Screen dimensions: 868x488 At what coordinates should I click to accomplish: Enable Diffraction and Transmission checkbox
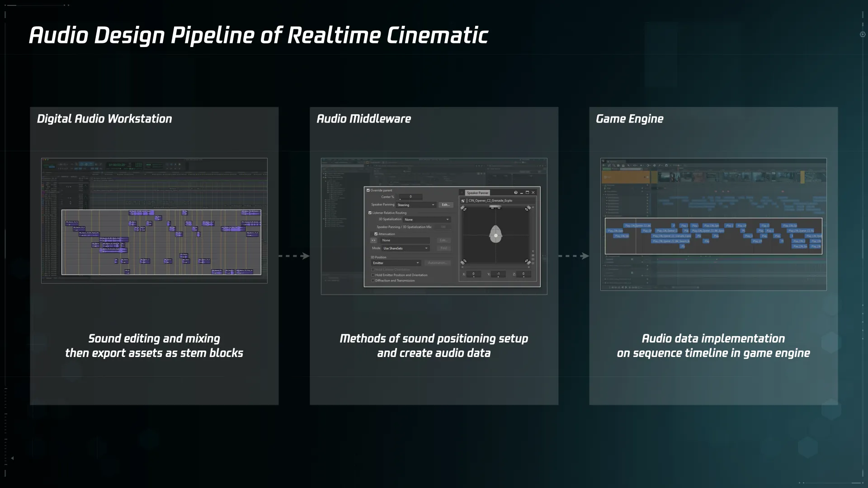coord(373,281)
